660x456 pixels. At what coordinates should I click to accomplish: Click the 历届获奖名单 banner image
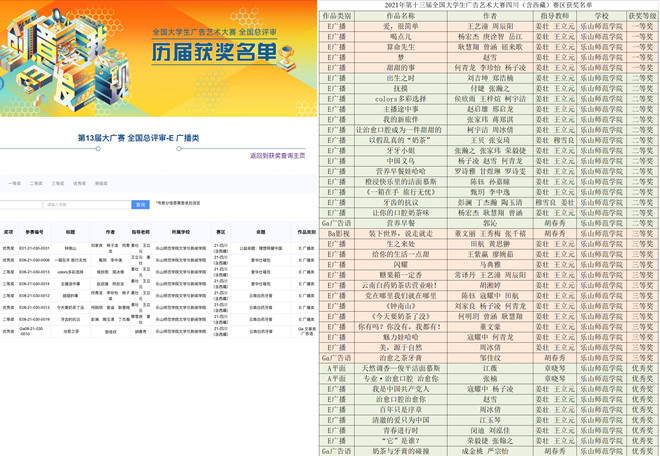tap(158, 59)
